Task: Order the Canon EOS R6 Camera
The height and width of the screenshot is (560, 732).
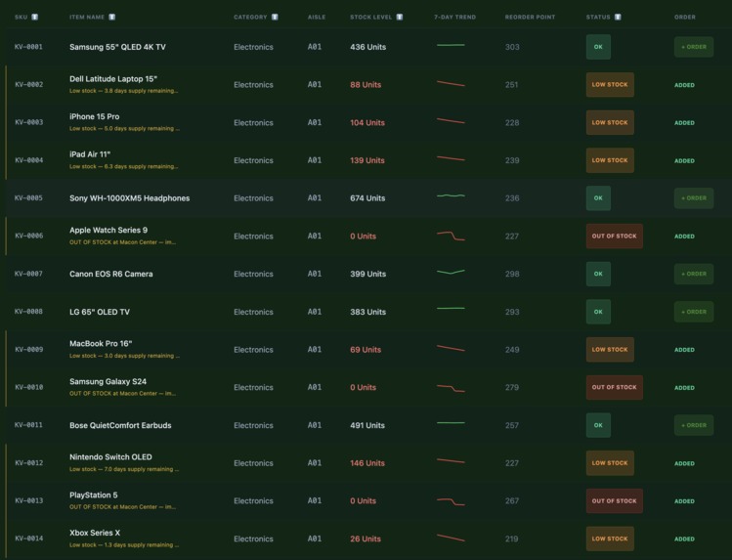Action: click(694, 274)
